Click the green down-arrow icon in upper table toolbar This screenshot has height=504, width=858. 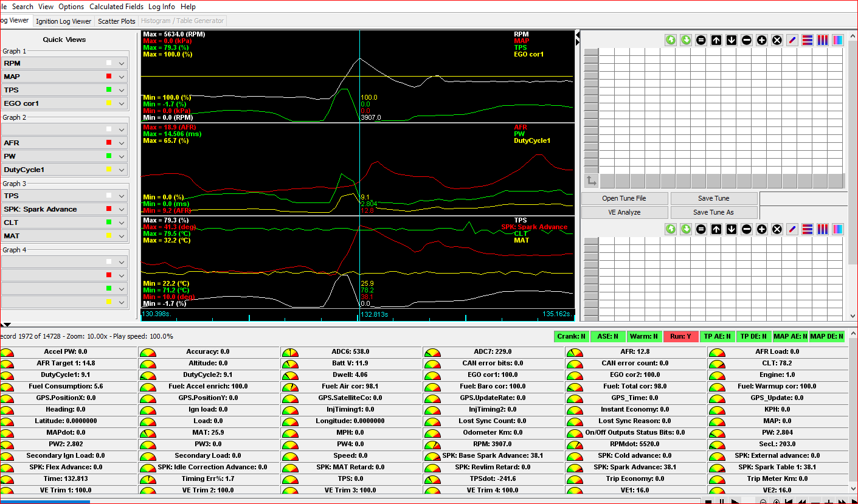pyautogui.click(x=686, y=40)
